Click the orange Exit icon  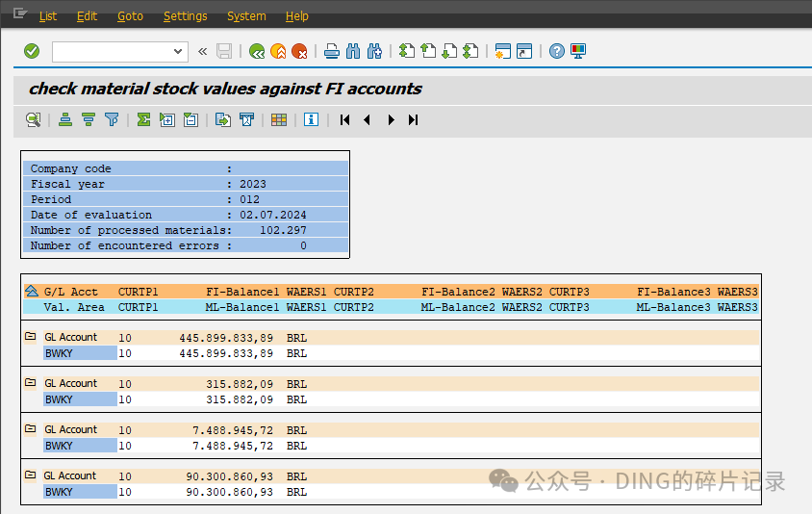click(278, 51)
